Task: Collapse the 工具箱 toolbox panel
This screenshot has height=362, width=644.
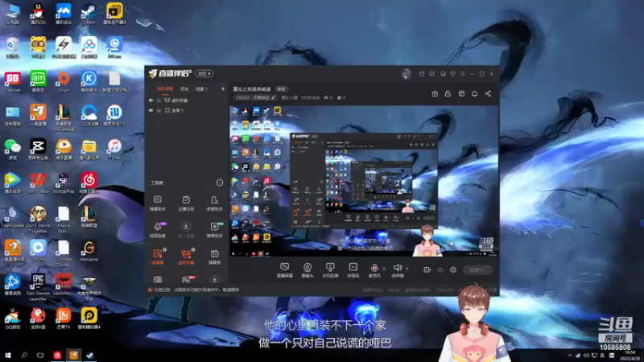Action: pyautogui.click(x=220, y=183)
